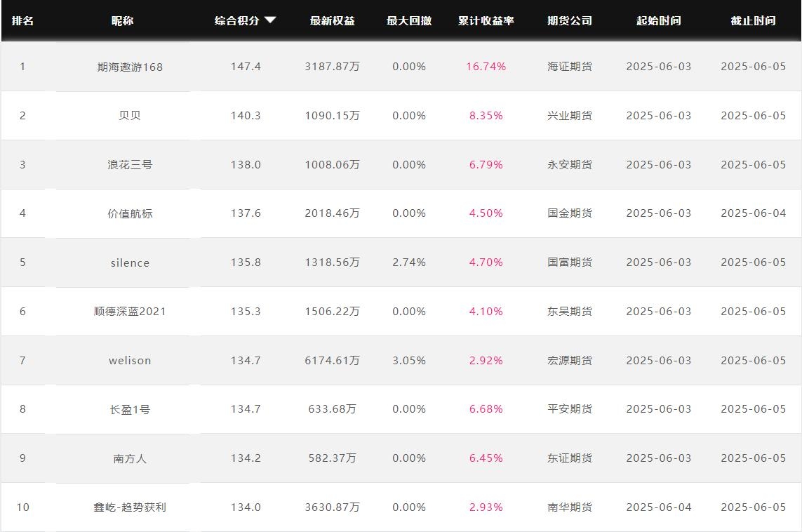Open the nickname 期海遨游168
The image size is (802, 532).
pyautogui.click(x=130, y=67)
